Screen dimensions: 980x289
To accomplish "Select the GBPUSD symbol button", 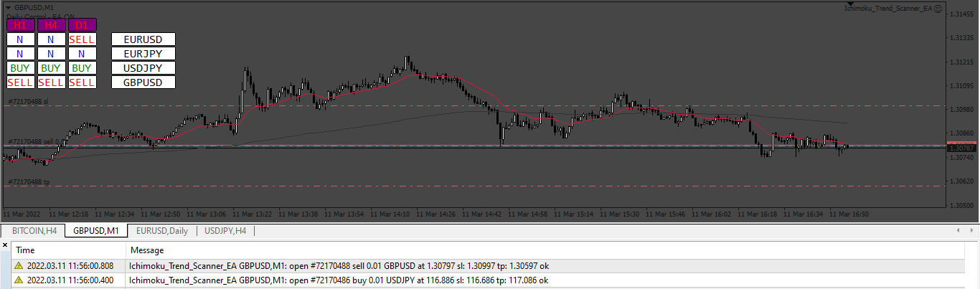I will coord(143,82).
